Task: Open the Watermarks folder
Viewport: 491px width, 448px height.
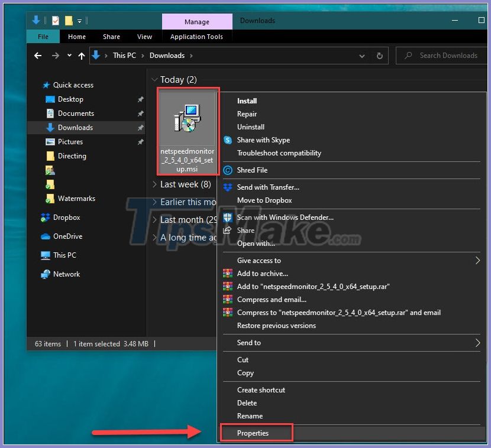Action: [x=76, y=199]
